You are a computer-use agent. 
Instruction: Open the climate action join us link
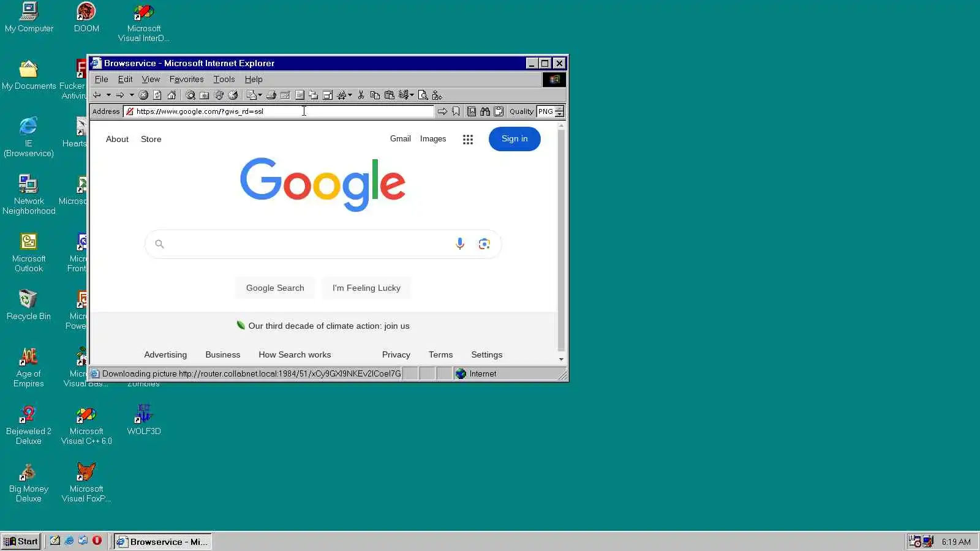click(x=329, y=326)
